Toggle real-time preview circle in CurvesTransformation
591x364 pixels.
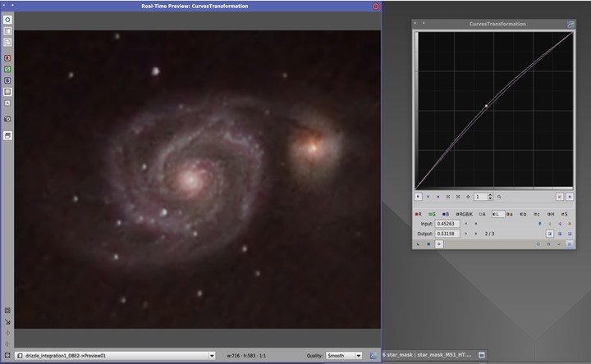pyautogui.click(x=438, y=244)
